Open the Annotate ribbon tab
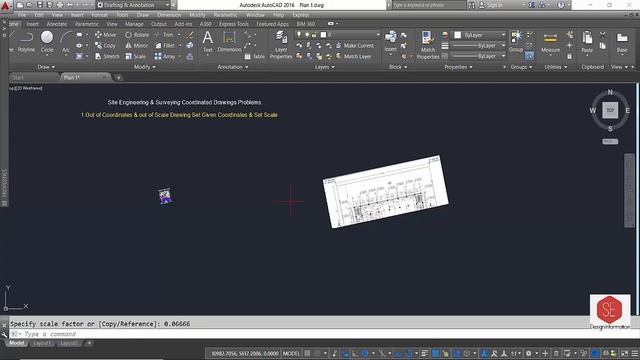This screenshot has height=360, width=640. tap(56, 24)
